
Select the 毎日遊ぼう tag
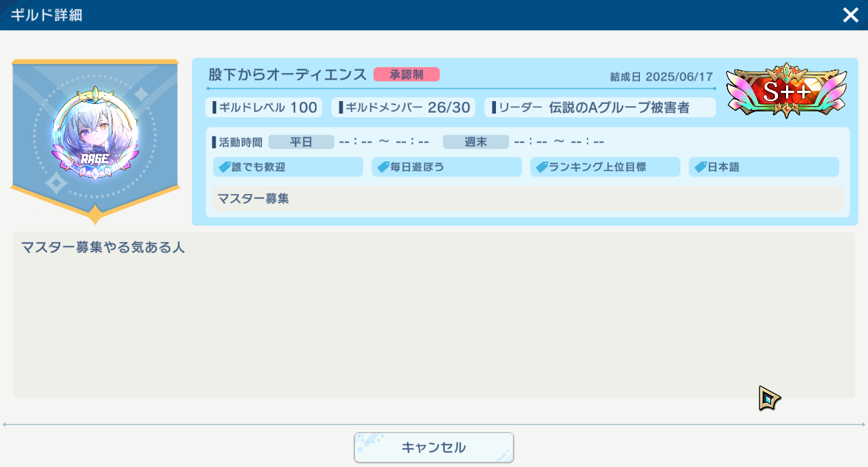447,167
